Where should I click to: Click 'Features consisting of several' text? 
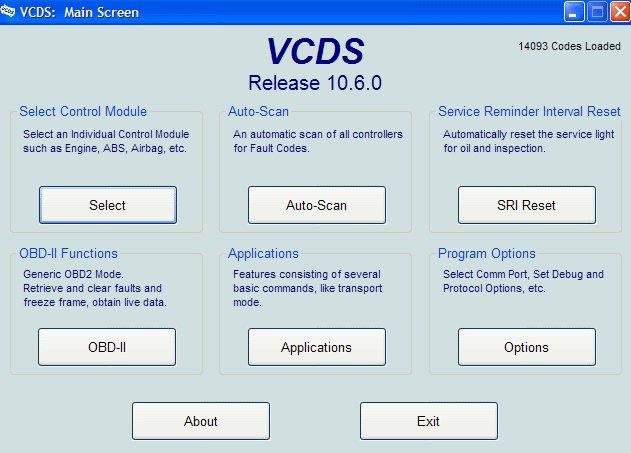click(x=307, y=274)
